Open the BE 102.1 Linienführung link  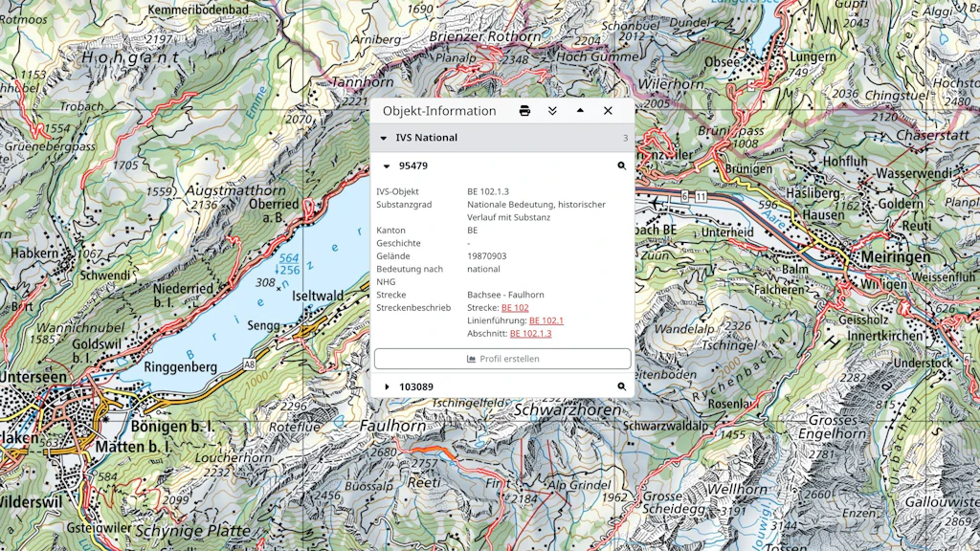coord(546,320)
